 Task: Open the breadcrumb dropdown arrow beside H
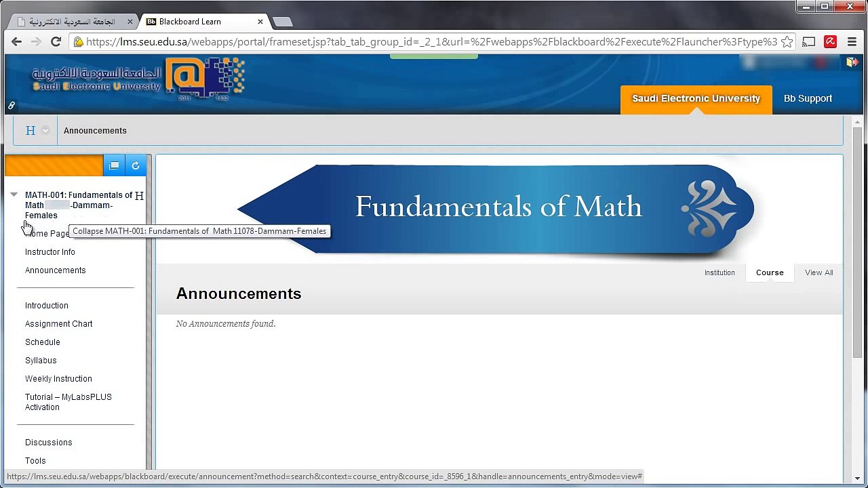coord(45,131)
